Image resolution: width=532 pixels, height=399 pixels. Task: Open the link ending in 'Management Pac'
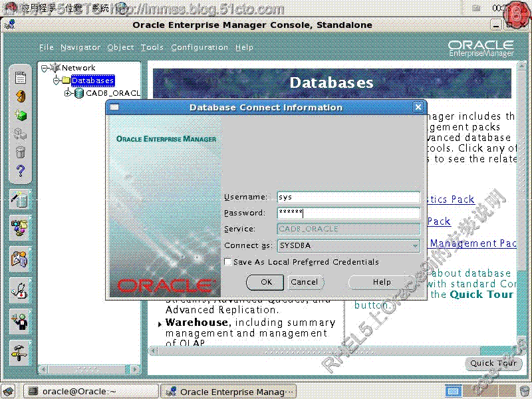tap(473, 243)
